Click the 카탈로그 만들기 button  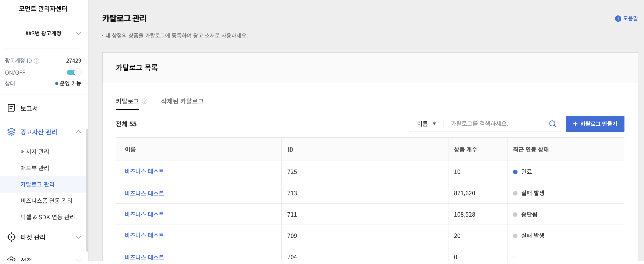point(595,124)
